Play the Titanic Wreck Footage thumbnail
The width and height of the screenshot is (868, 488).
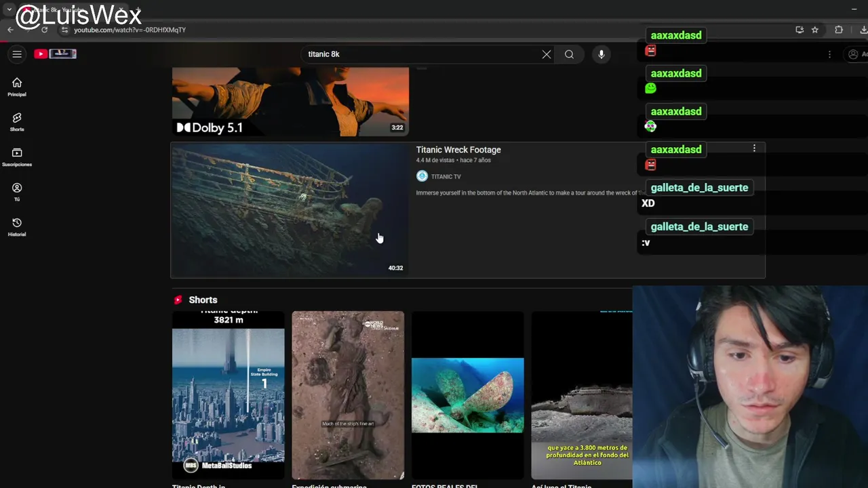click(290, 210)
